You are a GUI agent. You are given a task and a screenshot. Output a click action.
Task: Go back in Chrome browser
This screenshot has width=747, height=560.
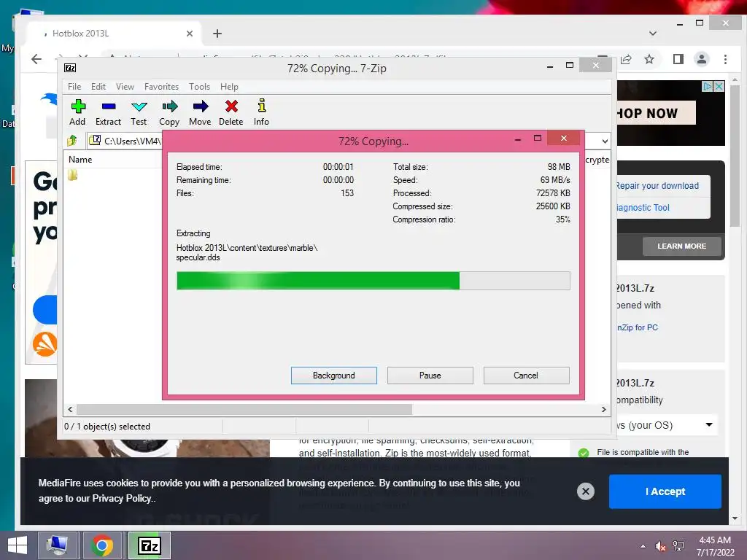click(x=36, y=59)
